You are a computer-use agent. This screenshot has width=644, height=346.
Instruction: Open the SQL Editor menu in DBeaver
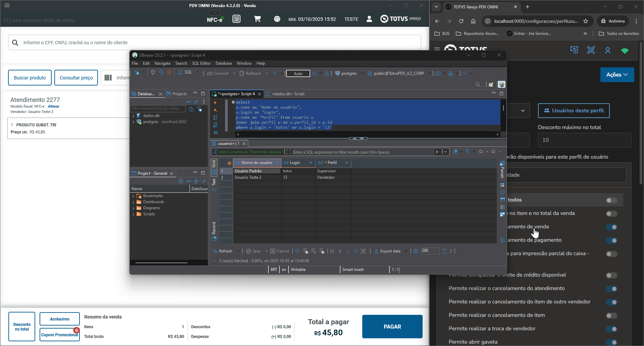click(201, 63)
